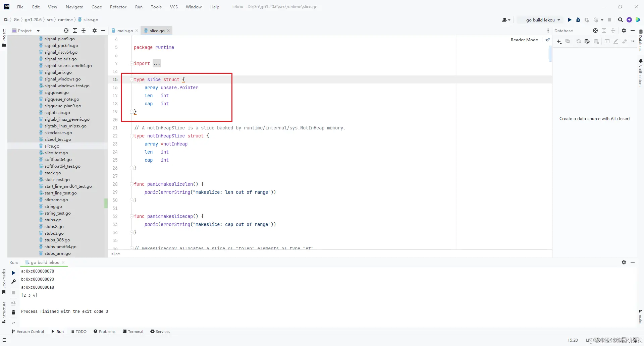Toggle Reader Mode in editor

tap(524, 40)
